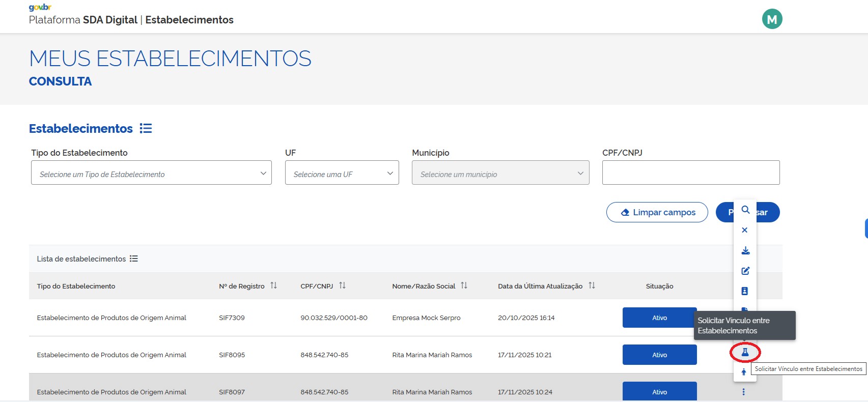Open the three-dot menu for SIF8097 row
Viewport: 868px width, 402px height.
tap(743, 392)
